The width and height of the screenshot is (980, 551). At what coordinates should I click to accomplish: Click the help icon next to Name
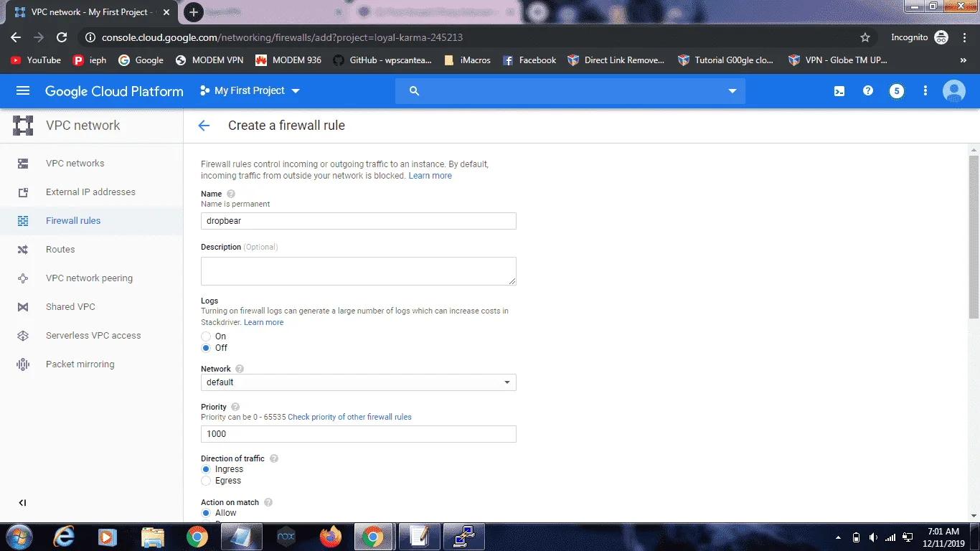pos(231,194)
